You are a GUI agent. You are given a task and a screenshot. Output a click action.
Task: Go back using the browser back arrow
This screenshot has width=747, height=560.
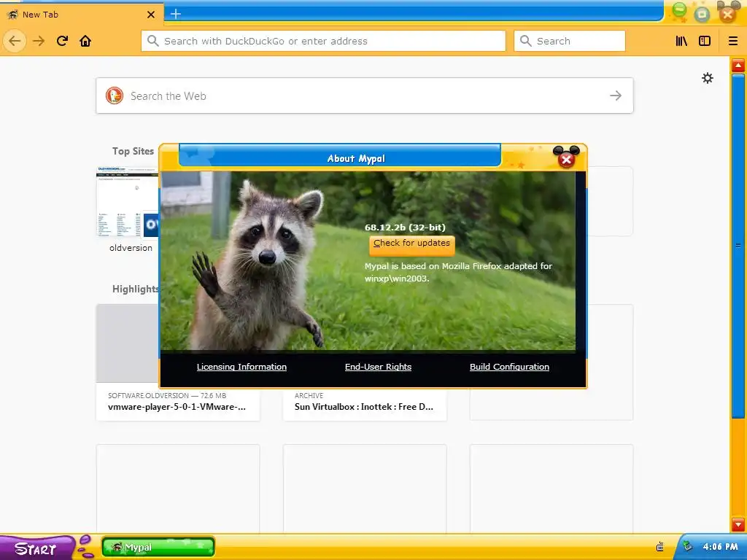[15, 41]
